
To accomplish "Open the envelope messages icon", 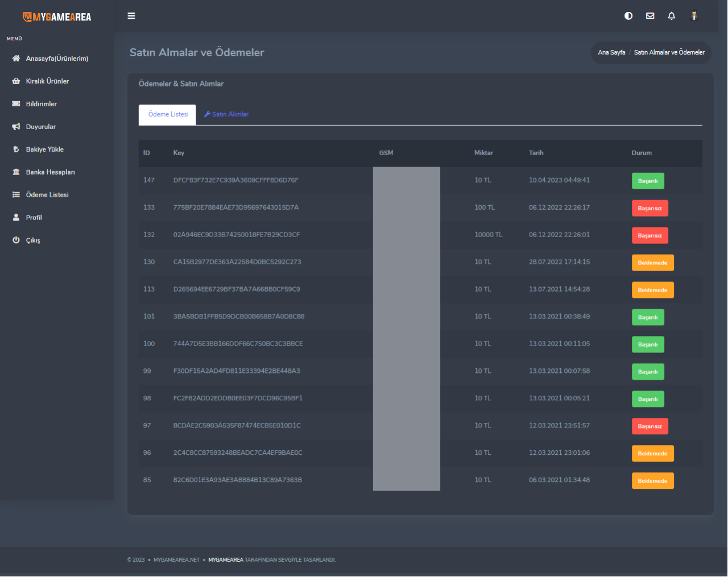I will point(650,16).
